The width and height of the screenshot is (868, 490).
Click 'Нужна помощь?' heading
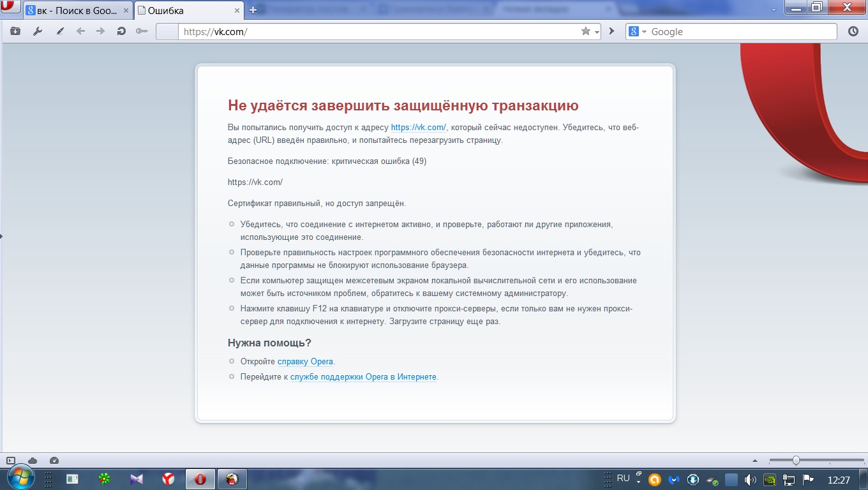pyautogui.click(x=269, y=343)
